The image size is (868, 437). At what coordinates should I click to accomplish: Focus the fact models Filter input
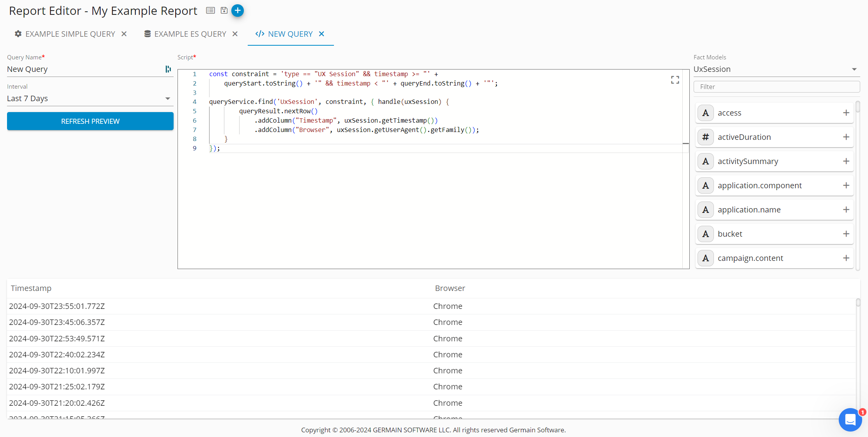coord(776,87)
